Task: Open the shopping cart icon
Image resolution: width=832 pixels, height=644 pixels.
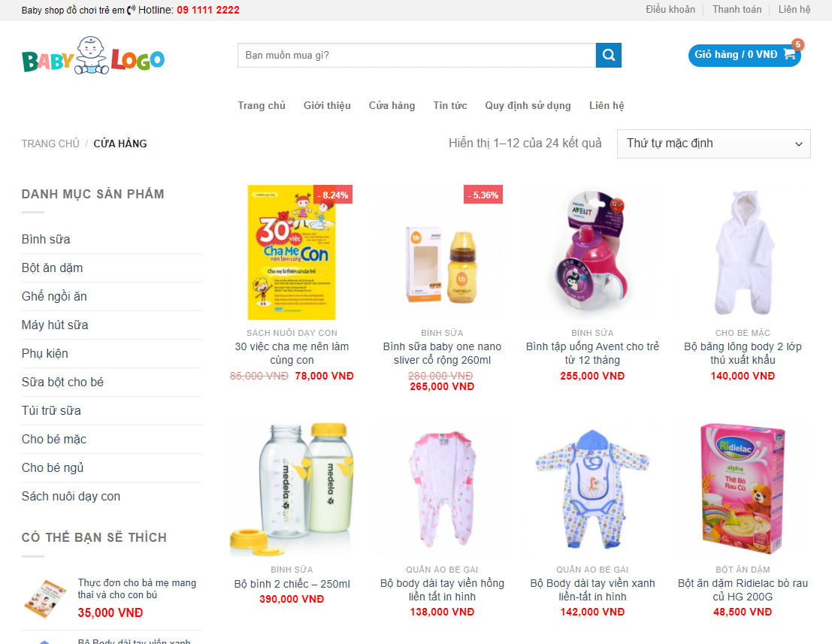Action: click(789, 55)
